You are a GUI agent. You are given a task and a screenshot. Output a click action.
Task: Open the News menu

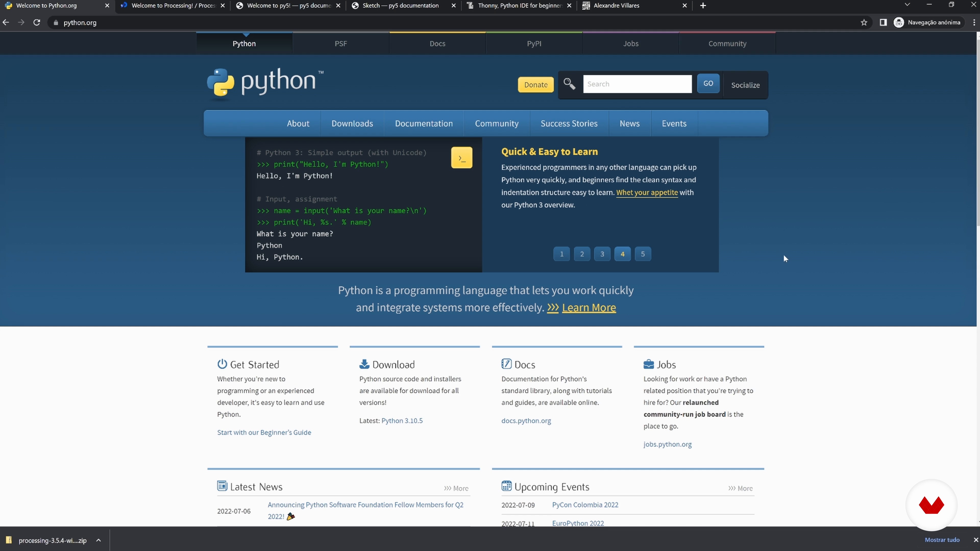629,123
